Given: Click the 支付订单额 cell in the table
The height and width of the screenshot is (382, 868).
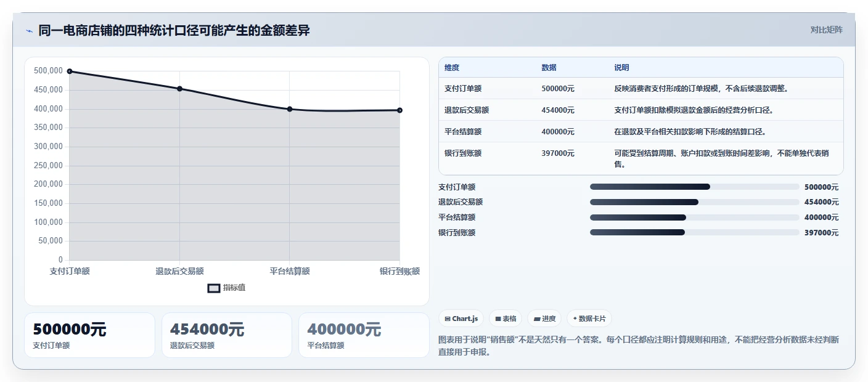Looking at the screenshot, I should [463, 89].
